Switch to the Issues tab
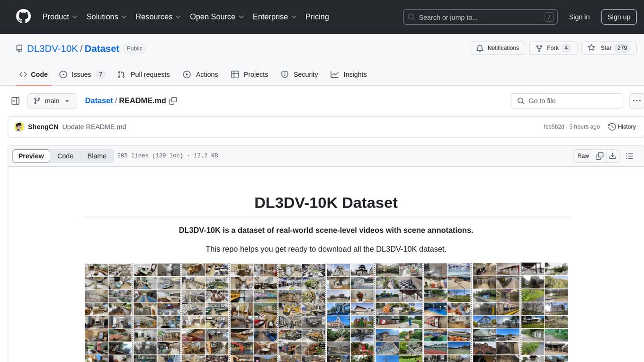Screen dimensions: 644x362 82,74
